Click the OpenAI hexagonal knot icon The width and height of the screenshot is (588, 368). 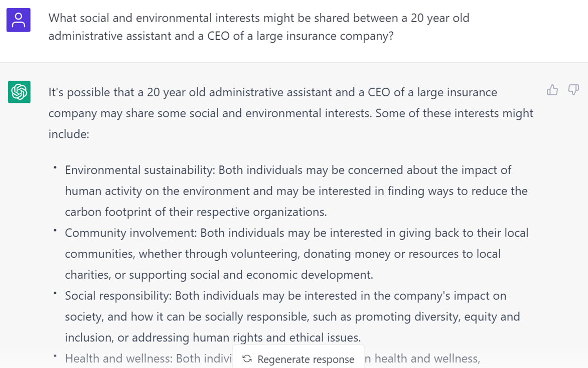coord(18,92)
